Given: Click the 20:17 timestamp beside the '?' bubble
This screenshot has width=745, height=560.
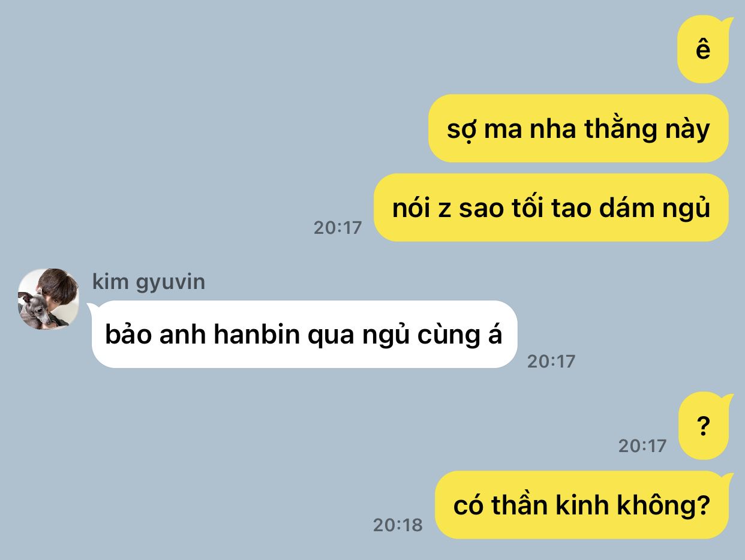Looking at the screenshot, I should click(642, 446).
